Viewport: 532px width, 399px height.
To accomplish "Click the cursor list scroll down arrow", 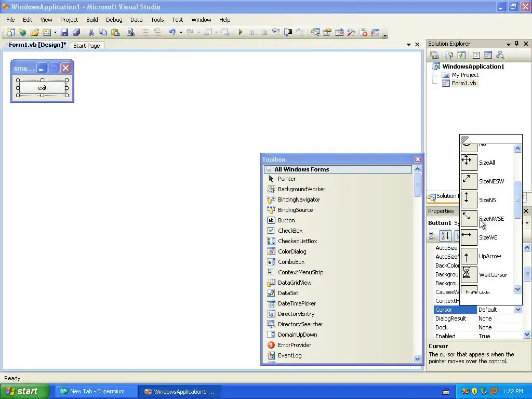I will tap(517, 289).
